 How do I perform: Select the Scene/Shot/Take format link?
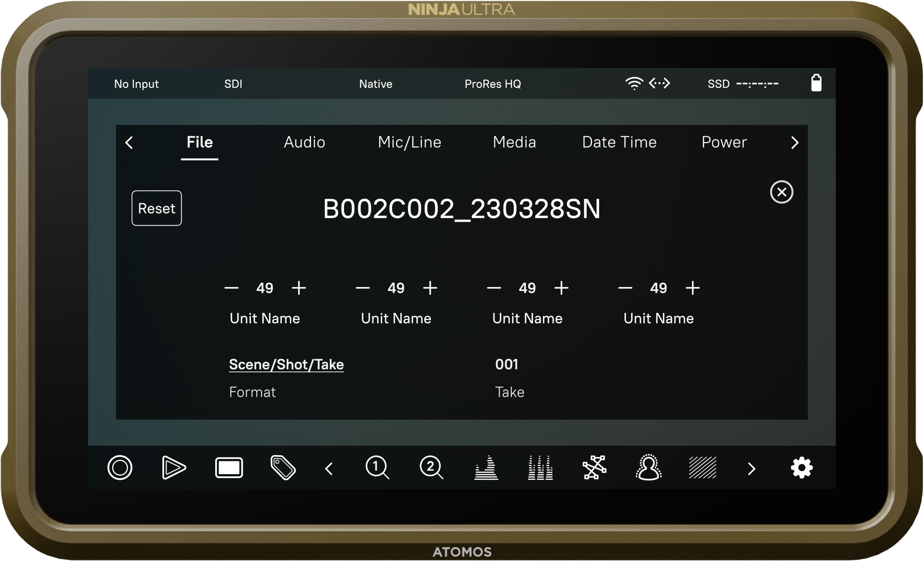click(286, 365)
